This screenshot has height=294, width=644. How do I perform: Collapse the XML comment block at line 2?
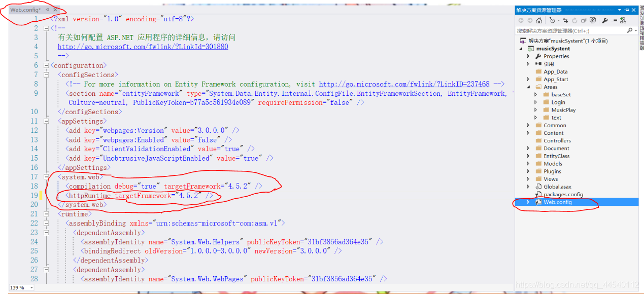(x=47, y=28)
